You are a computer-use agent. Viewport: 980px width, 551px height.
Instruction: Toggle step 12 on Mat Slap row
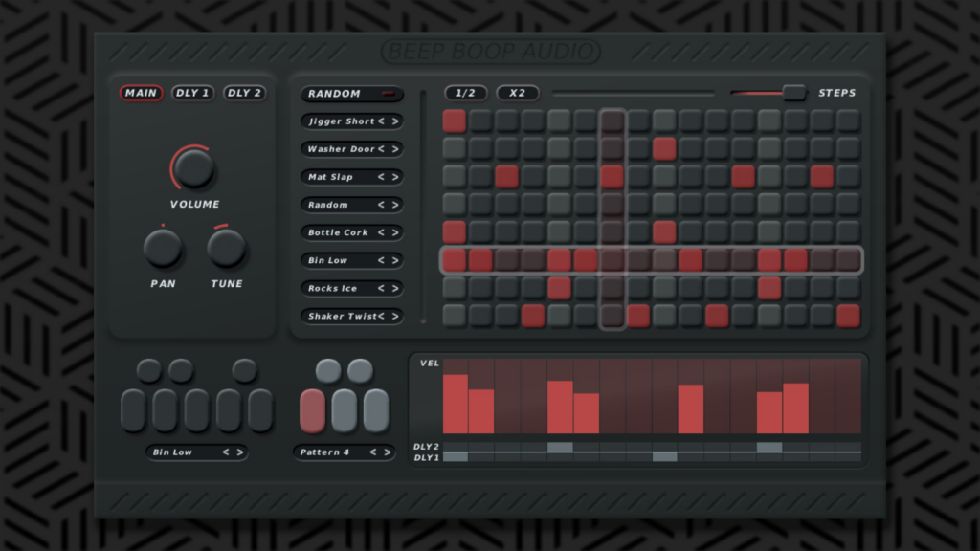pyautogui.click(x=743, y=177)
